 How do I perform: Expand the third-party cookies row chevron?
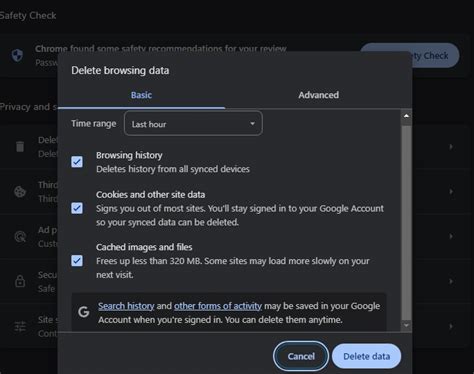[451, 192]
